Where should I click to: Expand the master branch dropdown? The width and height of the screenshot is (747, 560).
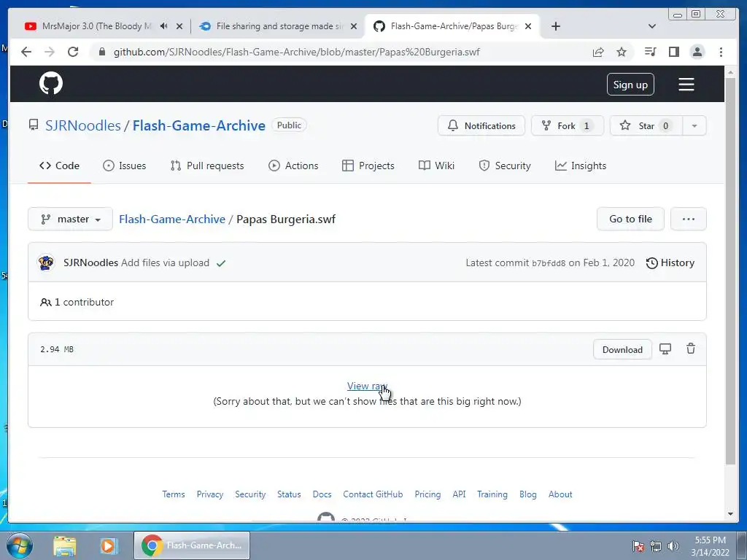[x=71, y=219]
